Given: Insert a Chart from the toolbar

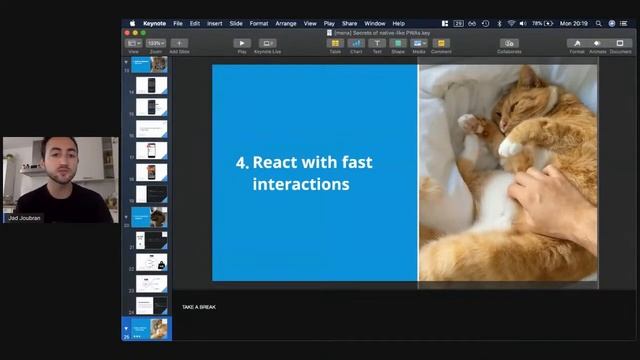Looking at the screenshot, I should coord(356,43).
